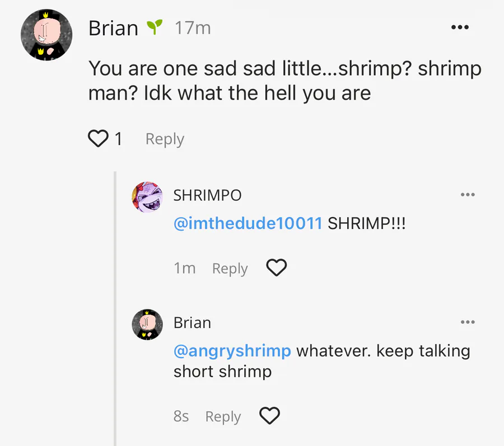
Task: Reply to SHRIMPO's "SHRIMP!!!" comment
Action: [230, 269]
